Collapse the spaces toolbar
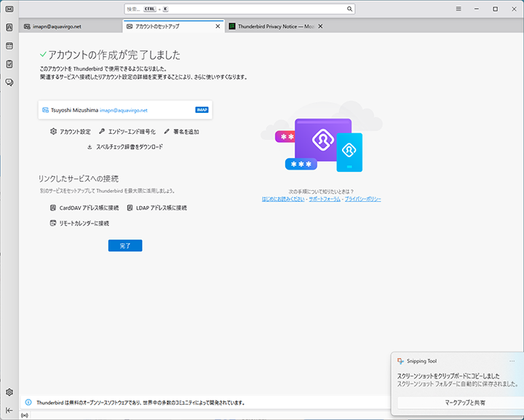Screen dimensions: 524x420 point(9,410)
